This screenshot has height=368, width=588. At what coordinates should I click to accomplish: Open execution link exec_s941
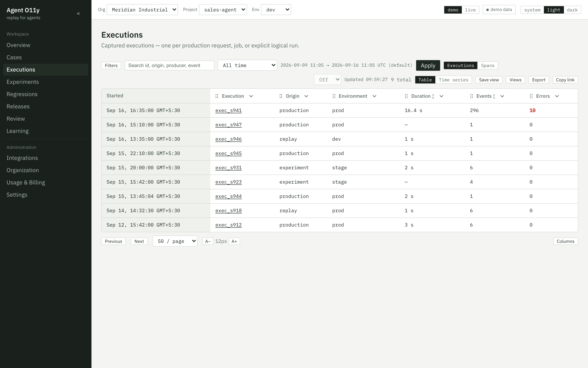(228, 110)
